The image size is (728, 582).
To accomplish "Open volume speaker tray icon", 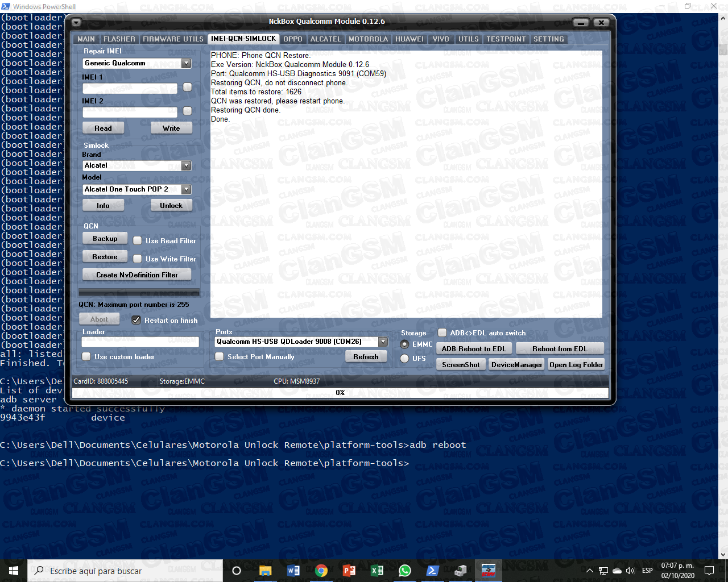I will [x=630, y=571].
